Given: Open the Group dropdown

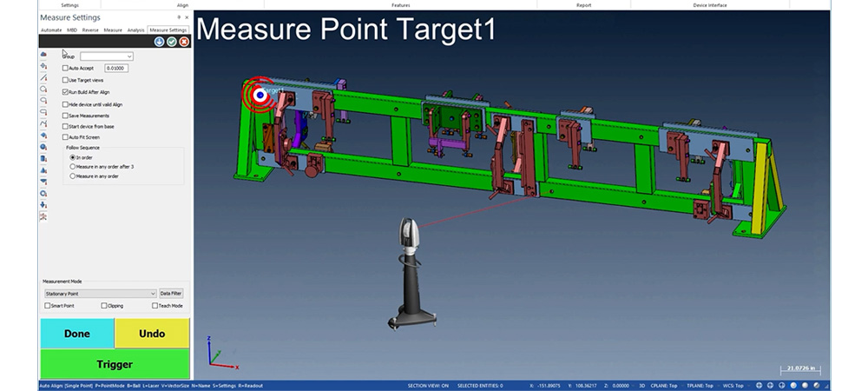Looking at the screenshot, I should pos(106,56).
